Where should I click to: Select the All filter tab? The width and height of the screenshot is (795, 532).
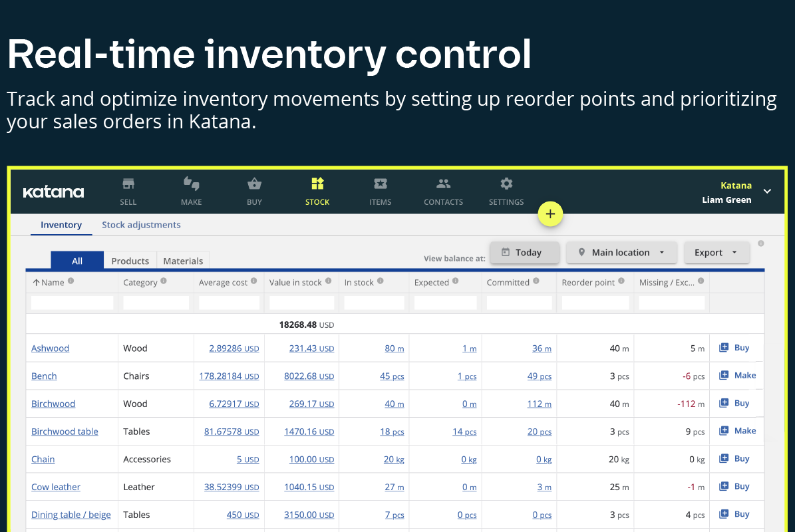pos(77,261)
